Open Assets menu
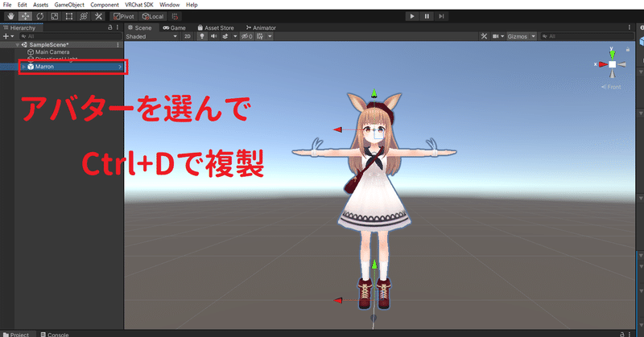 tap(40, 5)
